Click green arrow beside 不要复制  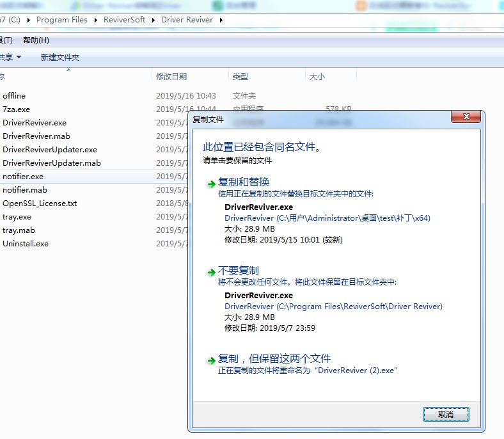click(x=211, y=272)
